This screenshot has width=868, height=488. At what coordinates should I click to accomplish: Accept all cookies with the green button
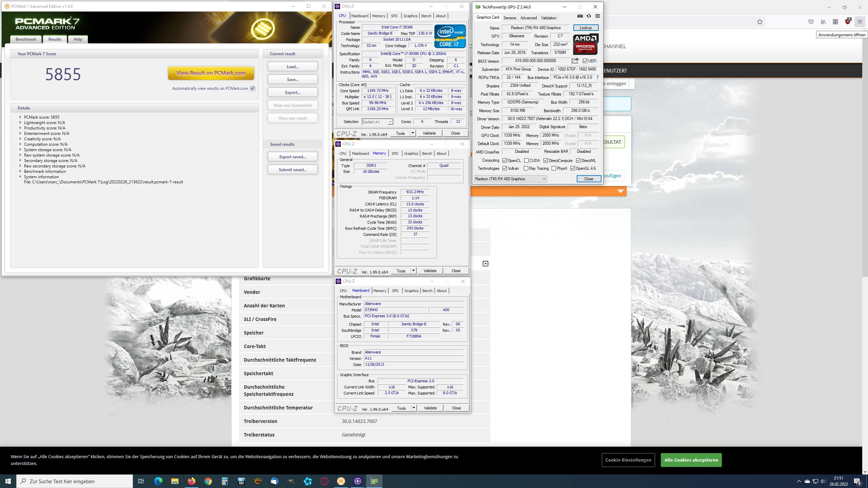click(x=691, y=460)
